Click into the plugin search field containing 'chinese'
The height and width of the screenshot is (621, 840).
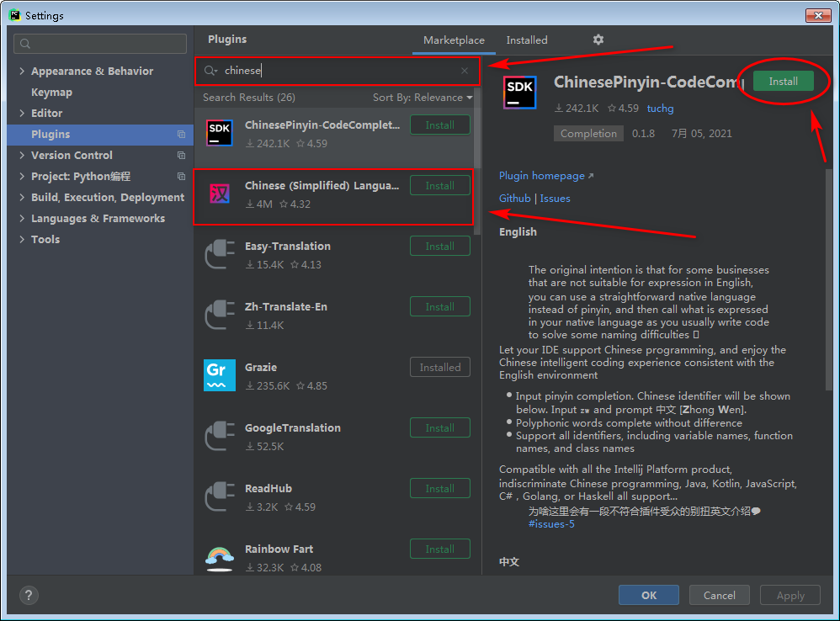338,71
